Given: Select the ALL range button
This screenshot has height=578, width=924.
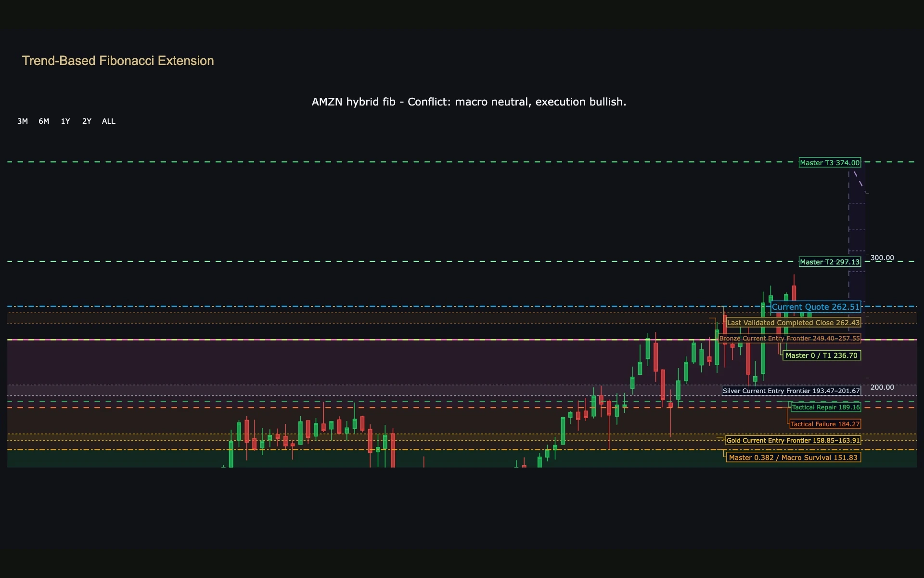Looking at the screenshot, I should click(109, 121).
